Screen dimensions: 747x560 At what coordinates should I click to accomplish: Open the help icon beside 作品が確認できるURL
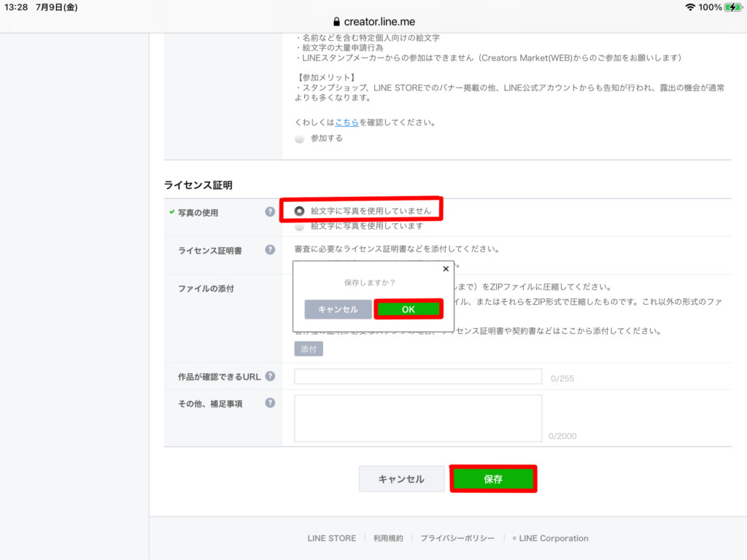coord(270,376)
